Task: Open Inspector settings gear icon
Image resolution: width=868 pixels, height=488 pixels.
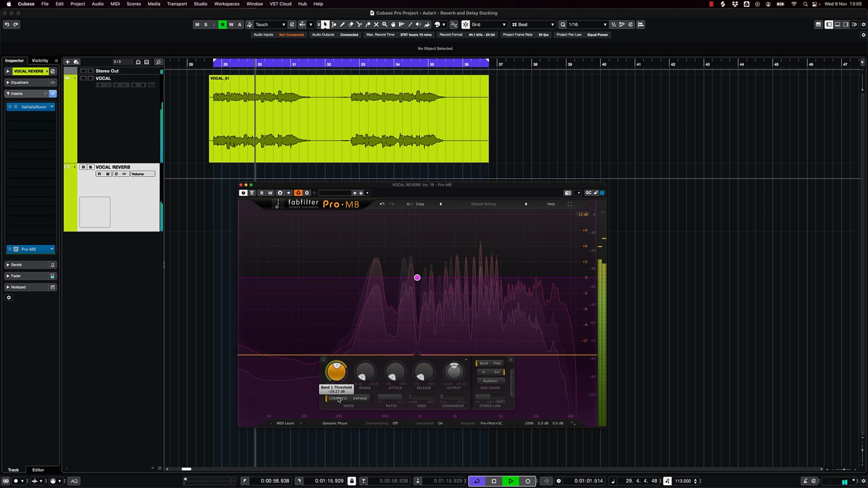Action: (9, 298)
